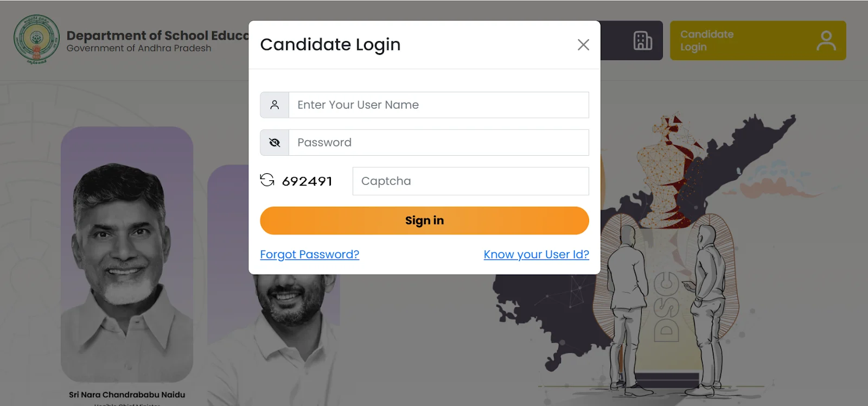Click the Andhra Pradesh government emblem logo
The width and height of the screenshot is (868, 406).
[37, 39]
